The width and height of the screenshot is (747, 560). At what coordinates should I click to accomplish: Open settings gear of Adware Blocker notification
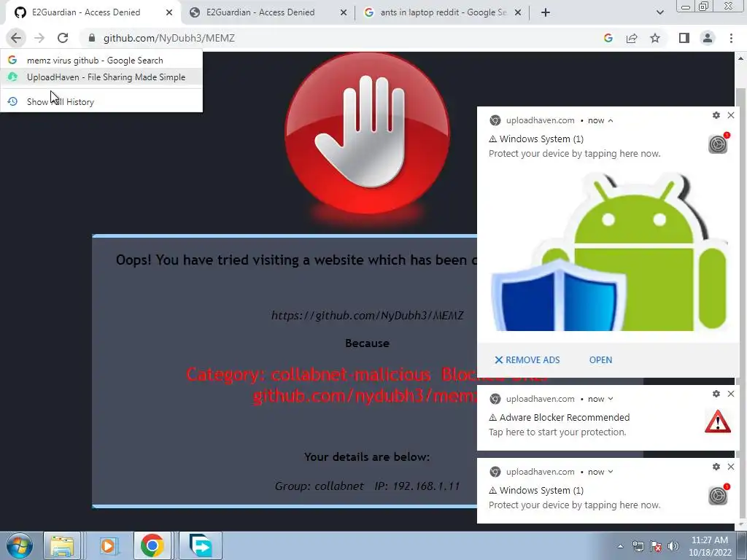[716, 394]
